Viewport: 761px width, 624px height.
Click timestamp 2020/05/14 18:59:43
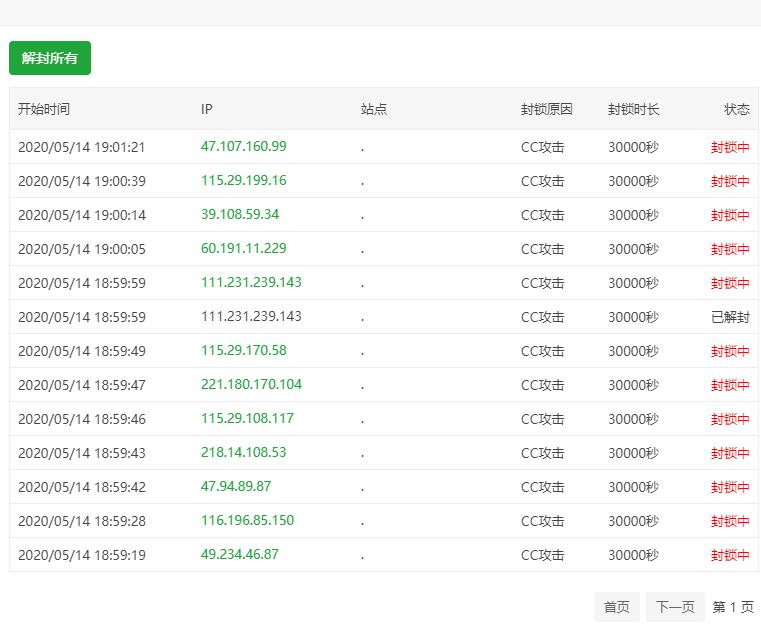point(82,453)
